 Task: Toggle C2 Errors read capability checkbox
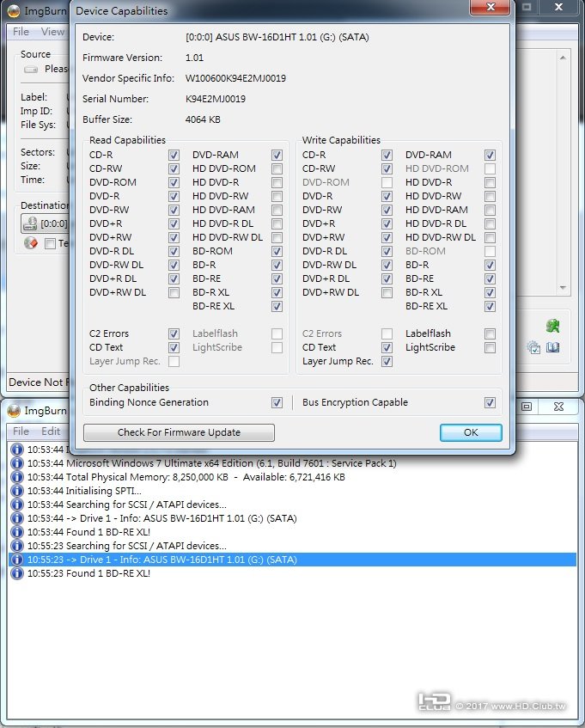[174, 333]
